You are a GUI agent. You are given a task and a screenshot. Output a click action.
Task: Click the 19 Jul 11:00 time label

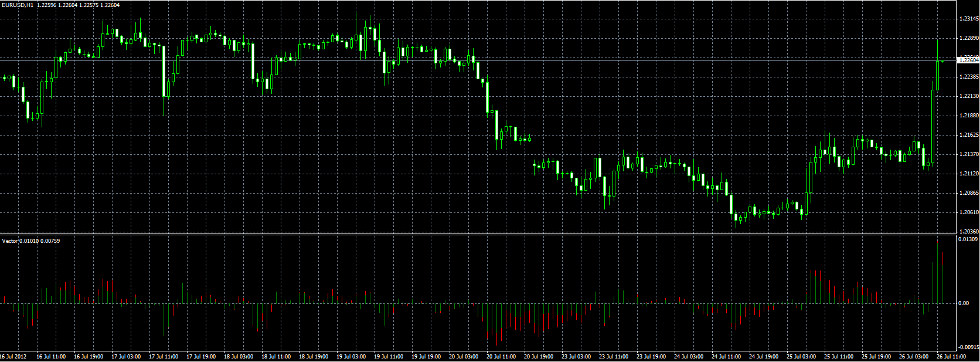coord(389,356)
